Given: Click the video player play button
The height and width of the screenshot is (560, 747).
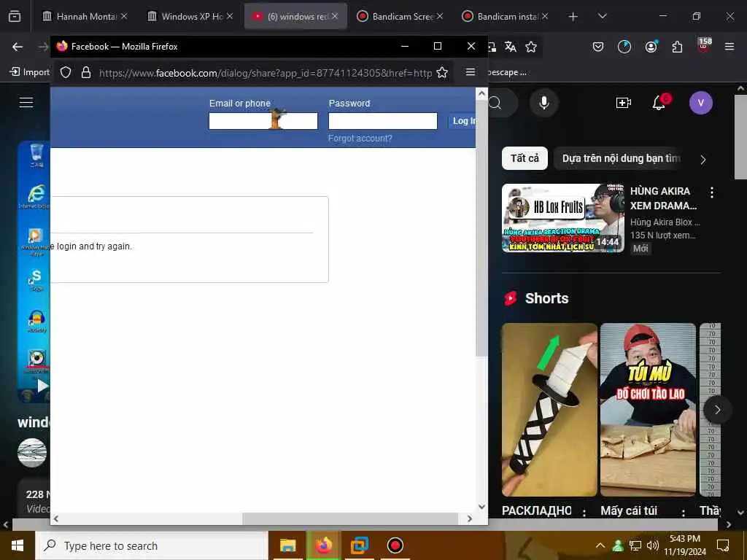Looking at the screenshot, I should pyautogui.click(x=42, y=386).
